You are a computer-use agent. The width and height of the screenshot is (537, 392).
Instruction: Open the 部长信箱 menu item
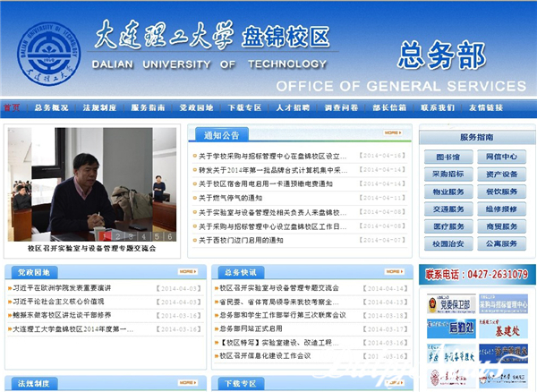coord(389,107)
